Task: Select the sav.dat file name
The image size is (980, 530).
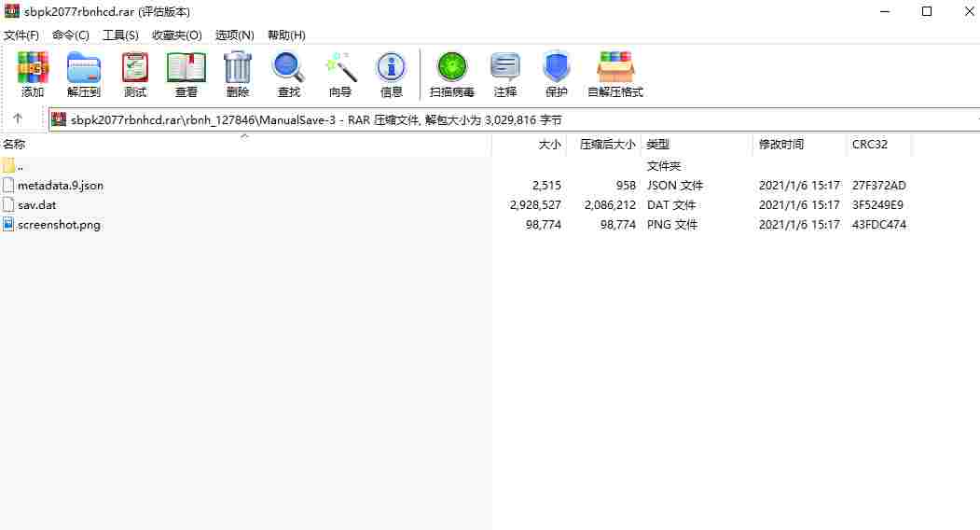Action: click(37, 204)
